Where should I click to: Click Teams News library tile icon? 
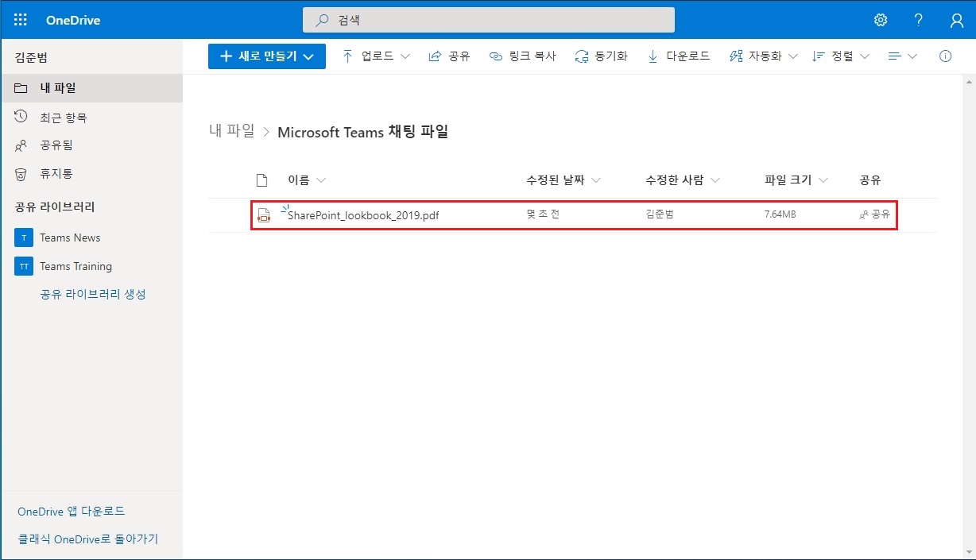24,238
